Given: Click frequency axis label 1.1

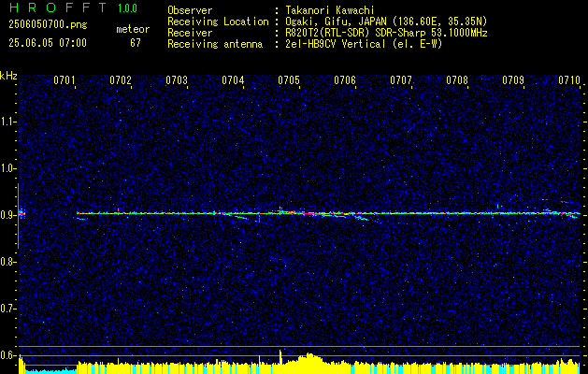Looking at the screenshot, I should 7,122.
